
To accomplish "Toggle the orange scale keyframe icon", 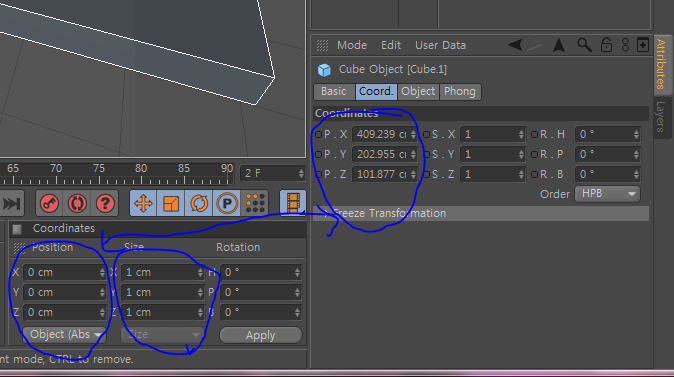I will [x=171, y=203].
